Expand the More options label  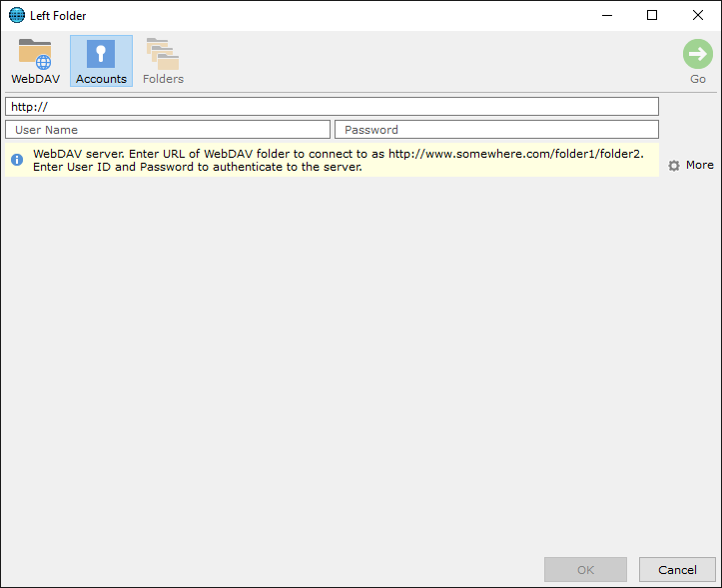coord(699,166)
